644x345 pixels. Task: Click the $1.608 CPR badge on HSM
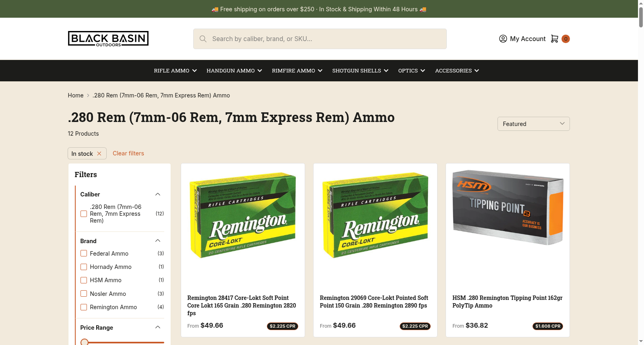click(x=548, y=326)
